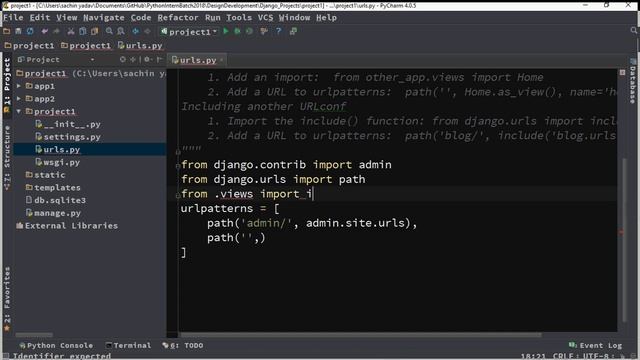The image size is (640, 360).
Task: Click the Save All toolbar icon
Action: [18, 31]
